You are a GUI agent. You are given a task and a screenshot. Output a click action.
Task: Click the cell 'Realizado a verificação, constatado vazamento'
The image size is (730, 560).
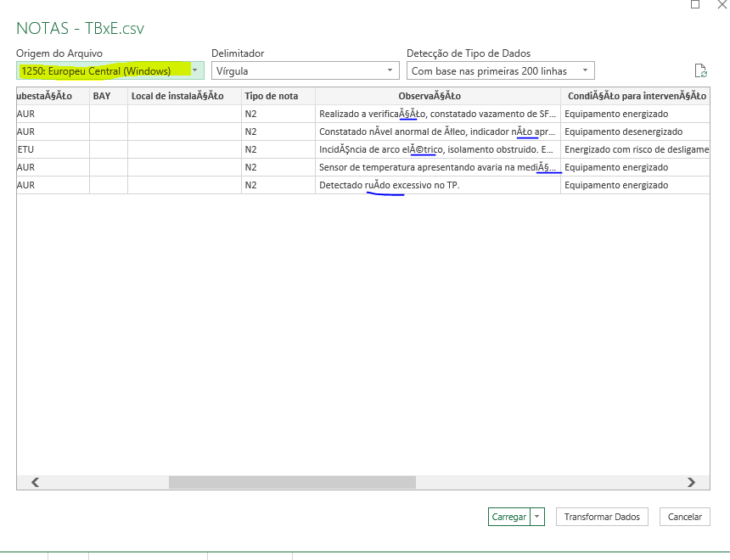tap(438, 114)
